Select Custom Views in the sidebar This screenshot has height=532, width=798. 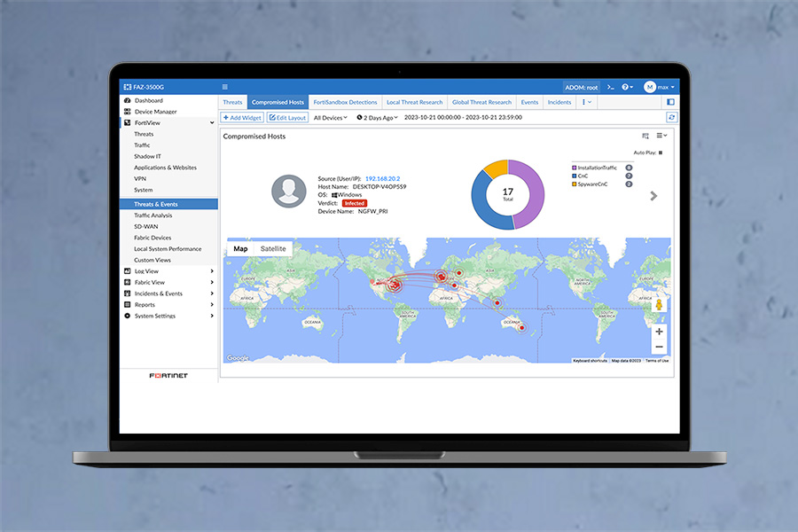click(x=153, y=260)
